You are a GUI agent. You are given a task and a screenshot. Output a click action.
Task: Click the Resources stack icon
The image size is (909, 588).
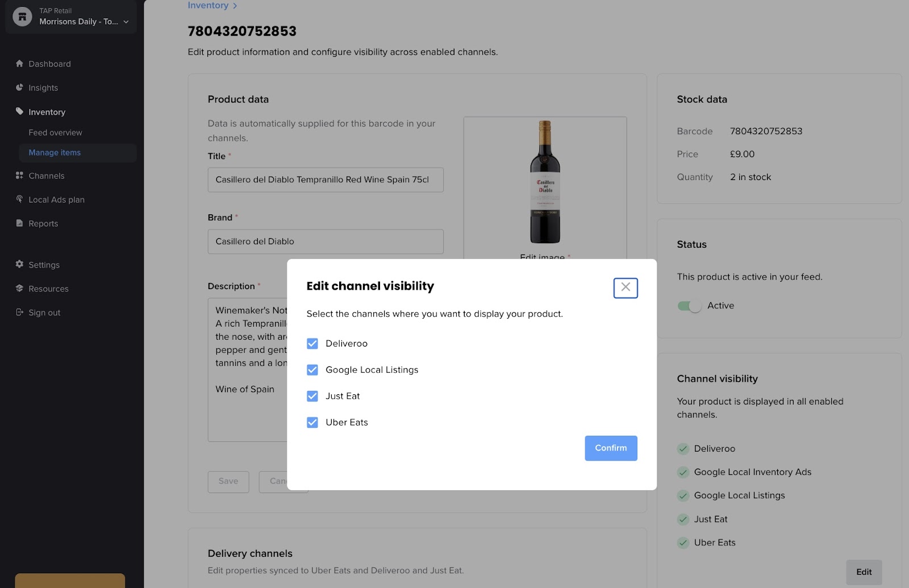click(19, 289)
